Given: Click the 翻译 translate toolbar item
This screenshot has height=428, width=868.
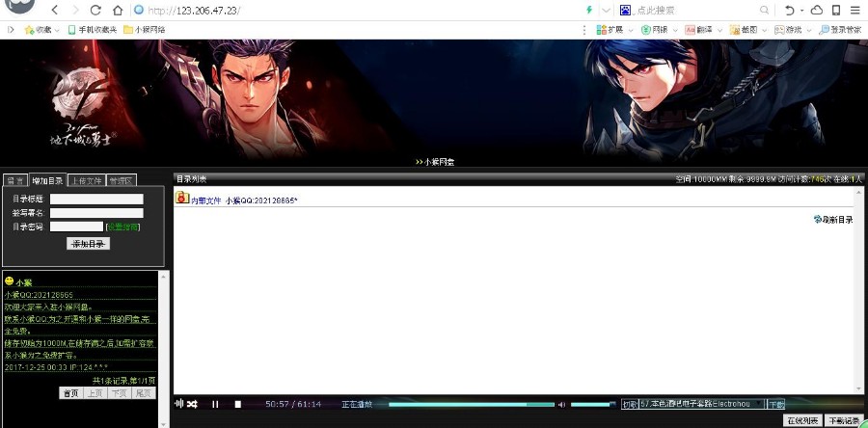Looking at the screenshot, I should pyautogui.click(x=698, y=30).
